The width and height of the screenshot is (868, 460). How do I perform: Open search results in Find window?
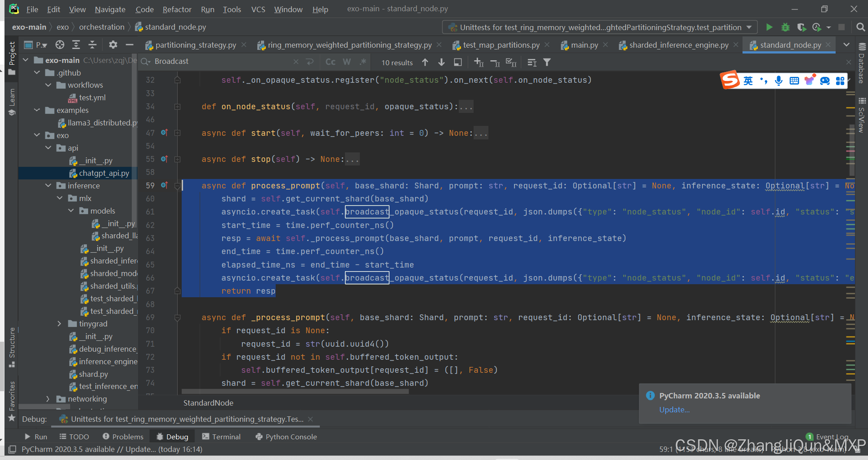(x=458, y=62)
